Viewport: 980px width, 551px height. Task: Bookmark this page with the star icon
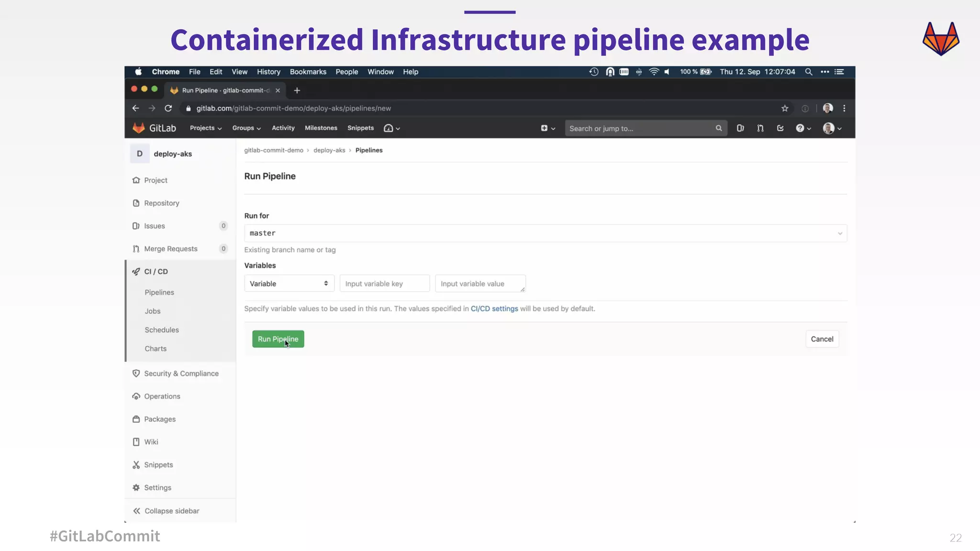[x=785, y=109]
